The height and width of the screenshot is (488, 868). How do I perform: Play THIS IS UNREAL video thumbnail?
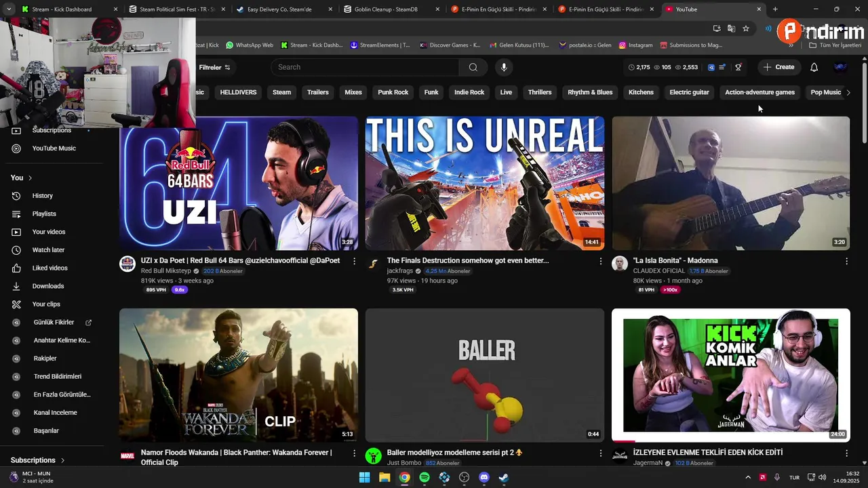pos(485,183)
